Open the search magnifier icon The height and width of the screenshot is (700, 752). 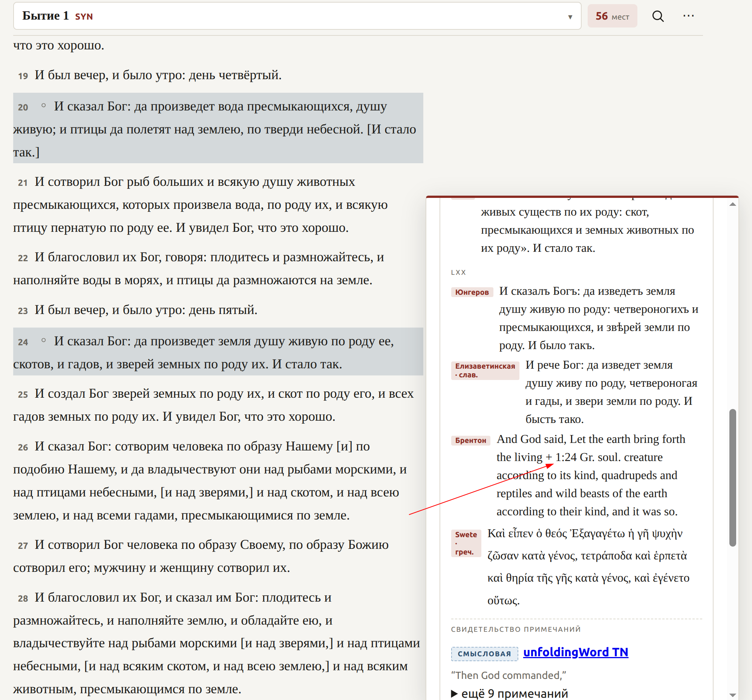pos(658,16)
